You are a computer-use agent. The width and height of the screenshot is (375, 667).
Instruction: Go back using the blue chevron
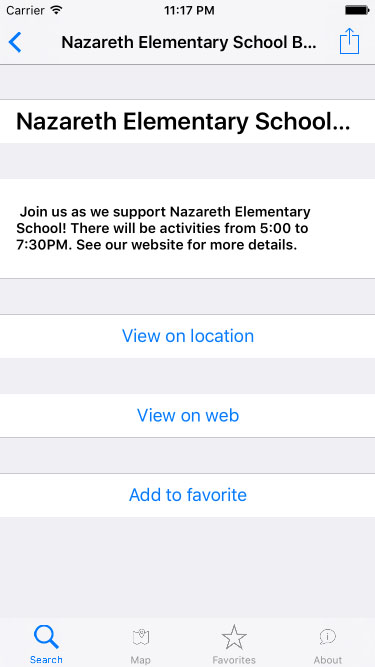click(x=15, y=42)
